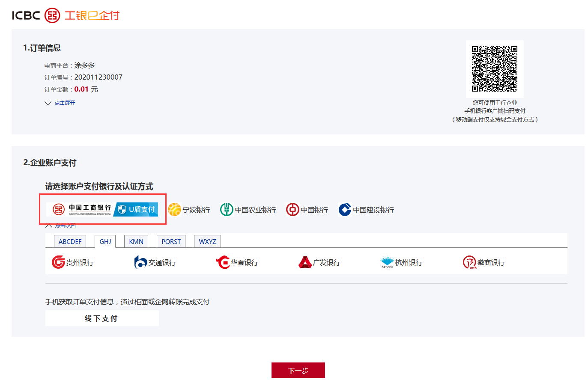This screenshot has height=383, width=588.
Task: Choose 宁波银行 text label
Action: [x=196, y=210]
